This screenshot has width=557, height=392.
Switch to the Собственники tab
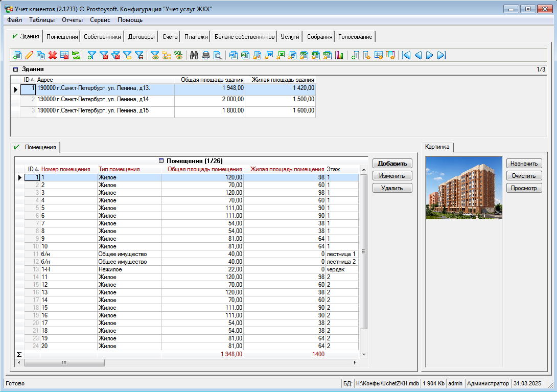click(102, 37)
